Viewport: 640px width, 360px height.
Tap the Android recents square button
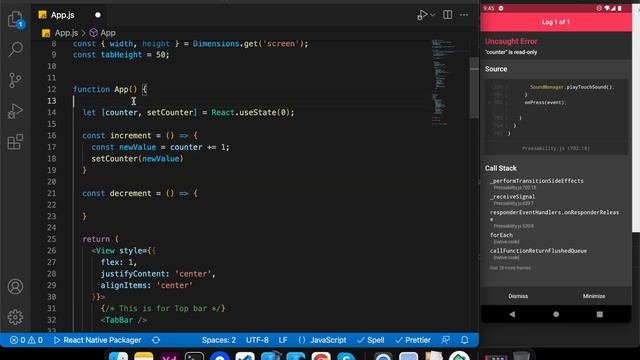[599, 314]
